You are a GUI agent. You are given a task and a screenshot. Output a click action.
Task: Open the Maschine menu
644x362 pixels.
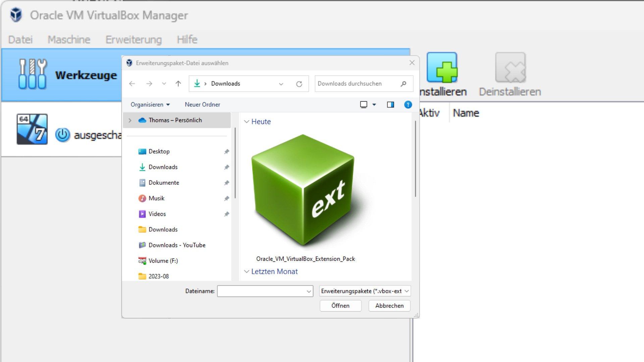69,40
